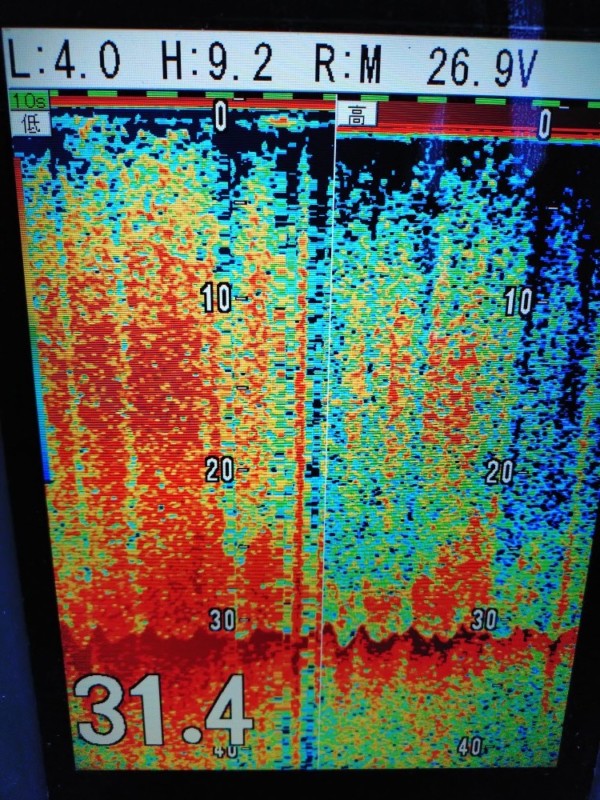Click the large 31.4 depth reading

coord(162,709)
